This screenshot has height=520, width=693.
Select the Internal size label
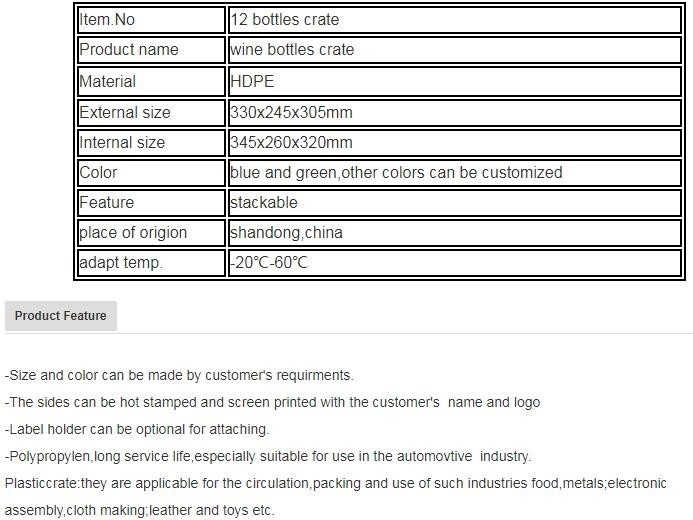click(x=122, y=142)
